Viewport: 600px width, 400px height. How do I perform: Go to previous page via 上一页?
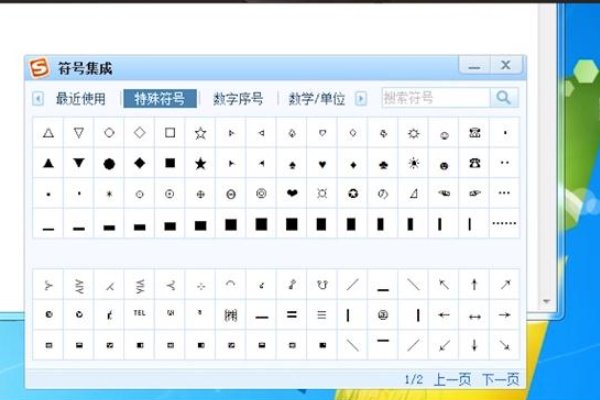[x=452, y=379]
